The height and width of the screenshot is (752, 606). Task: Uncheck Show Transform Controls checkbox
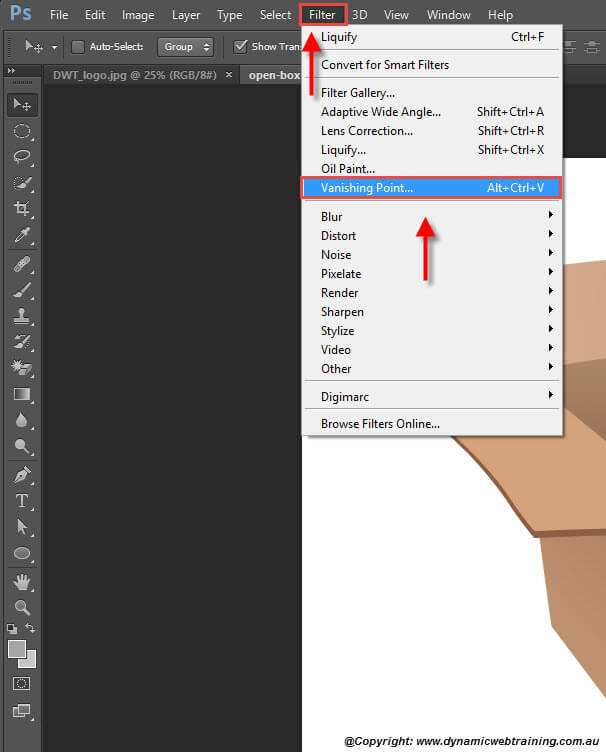[240, 47]
